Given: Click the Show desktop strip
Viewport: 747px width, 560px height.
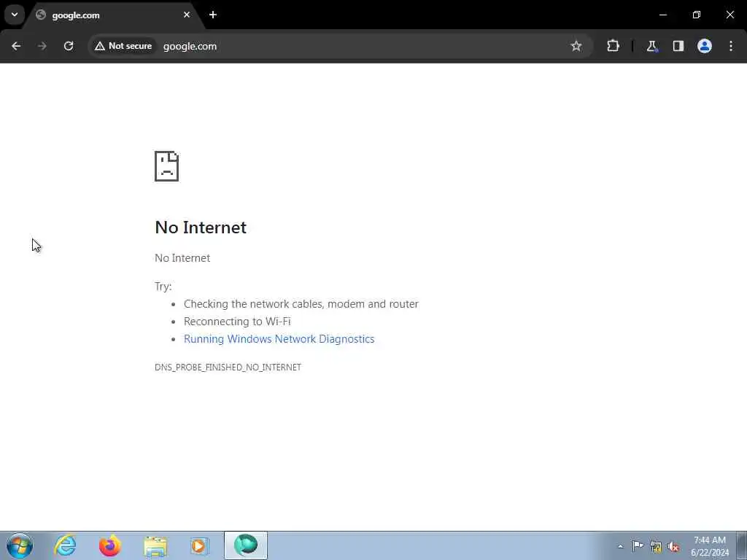Looking at the screenshot, I should pyautogui.click(x=742, y=545).
